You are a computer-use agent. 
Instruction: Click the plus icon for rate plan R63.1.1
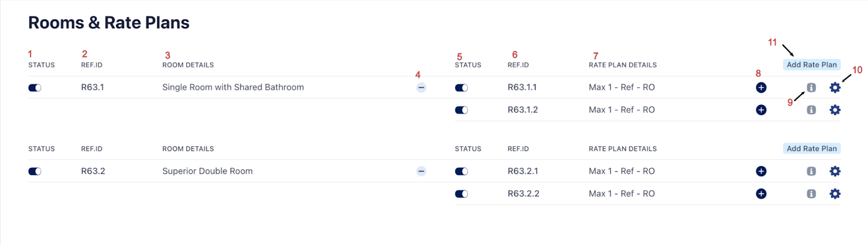coord(761,87)
